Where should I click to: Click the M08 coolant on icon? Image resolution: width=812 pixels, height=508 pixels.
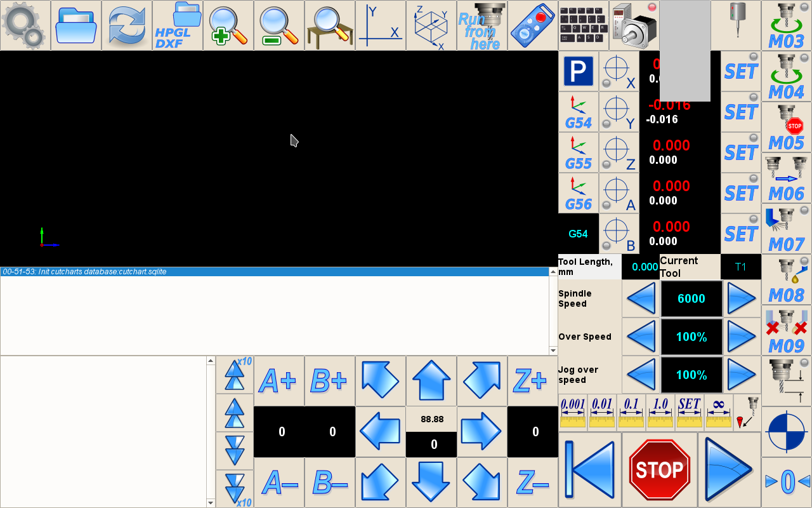click(786, 279)
